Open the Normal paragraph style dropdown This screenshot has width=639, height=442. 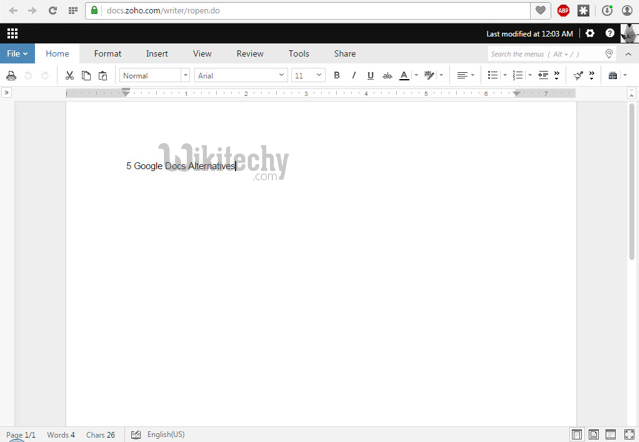coord(155,75)
